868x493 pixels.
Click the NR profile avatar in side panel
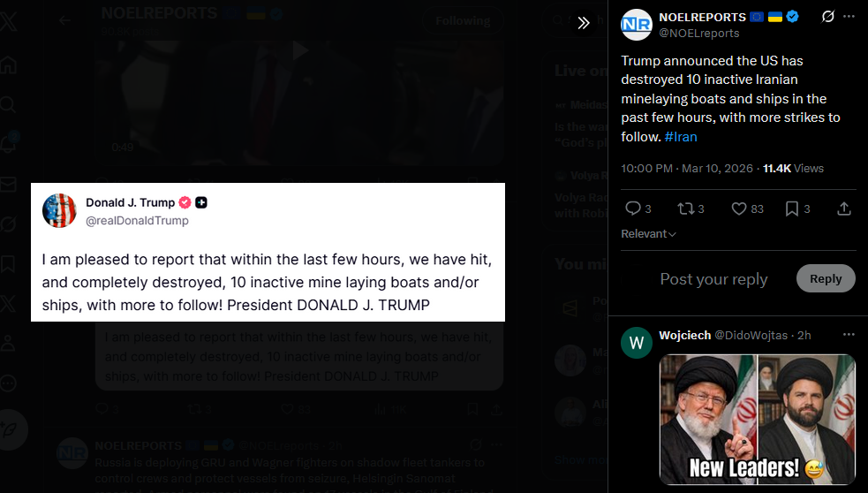click(636, 25)
